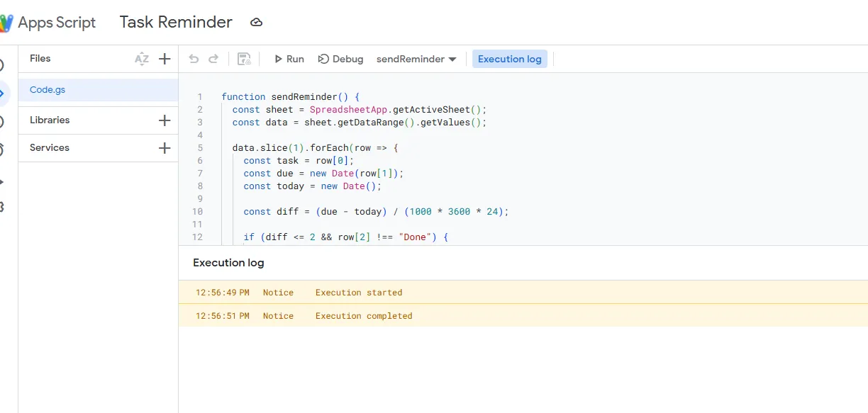
Task: Click the sort files A-Z icon
Action: [142, 59]
